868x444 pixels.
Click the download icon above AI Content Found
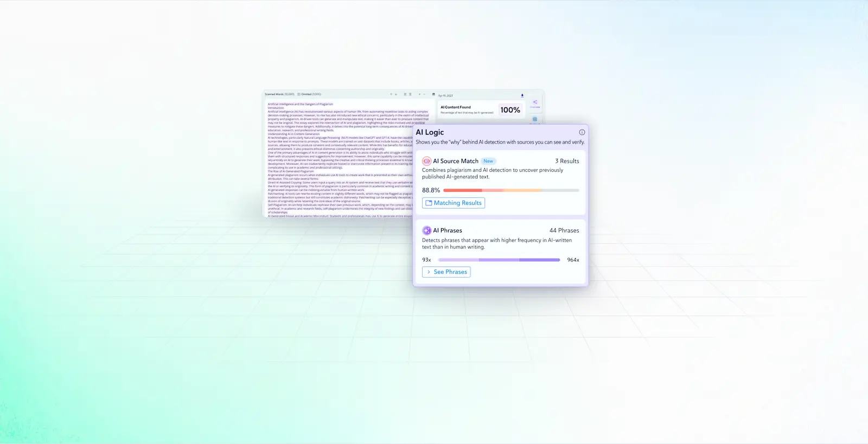522,95
